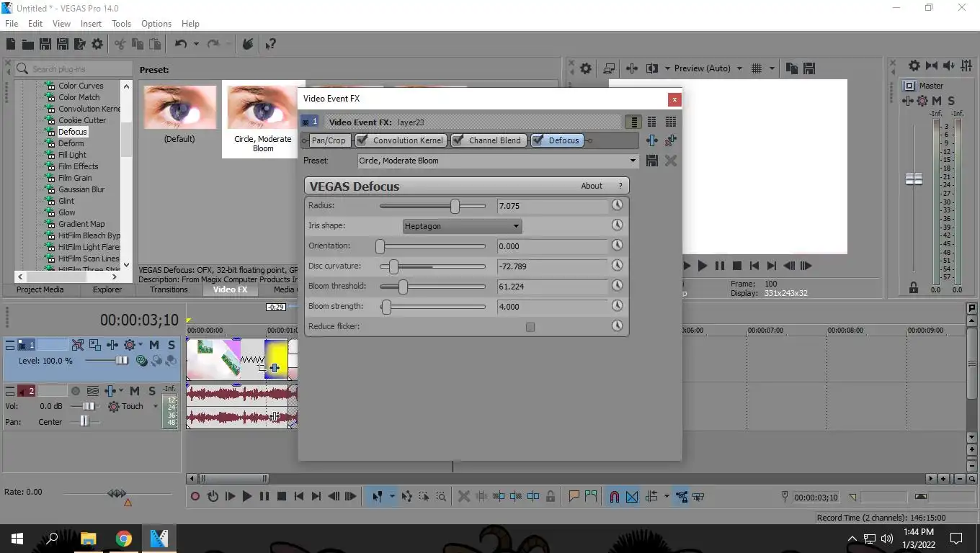Click the Search plug-ins field
Viewport: 980px width, 553px height.
point(73,68)
